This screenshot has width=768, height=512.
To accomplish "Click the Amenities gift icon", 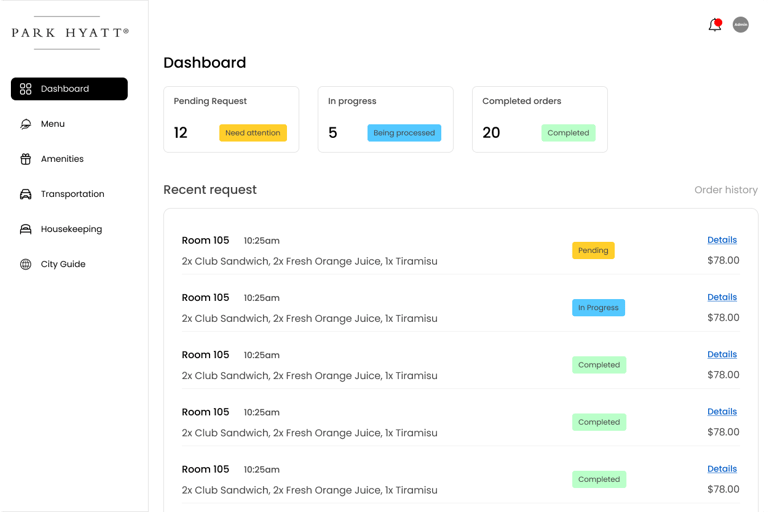I will click(26, 159).
